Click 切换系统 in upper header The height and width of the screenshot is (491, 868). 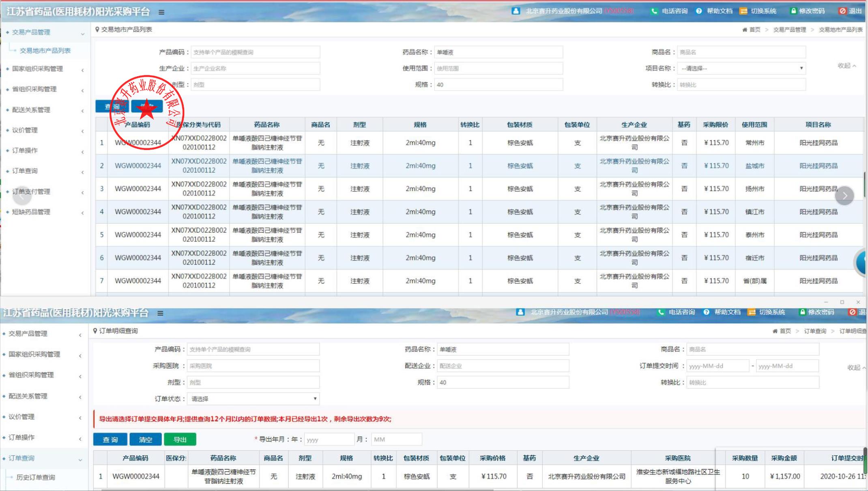(758, 11)
